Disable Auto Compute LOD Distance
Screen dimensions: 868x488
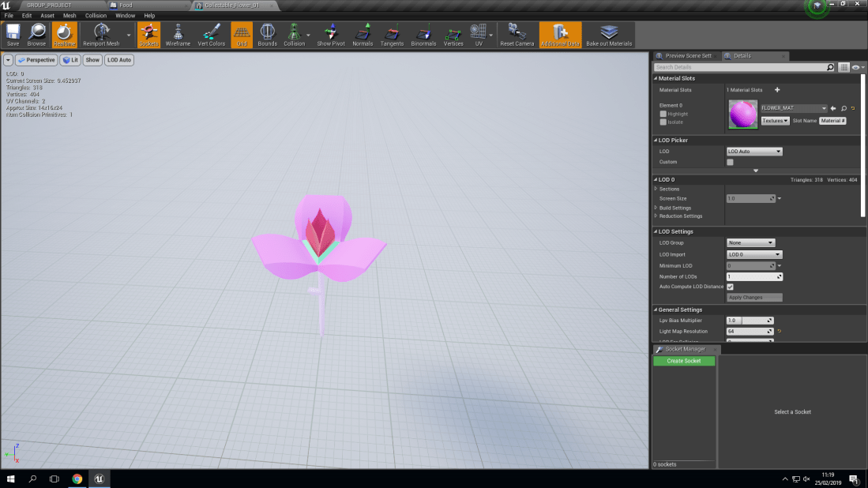729,287
